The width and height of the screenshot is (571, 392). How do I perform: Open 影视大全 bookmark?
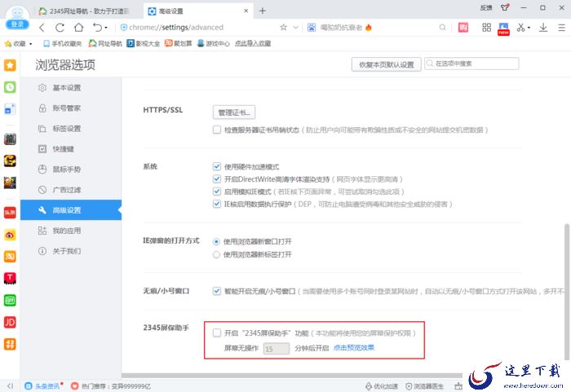pos(143,44)
